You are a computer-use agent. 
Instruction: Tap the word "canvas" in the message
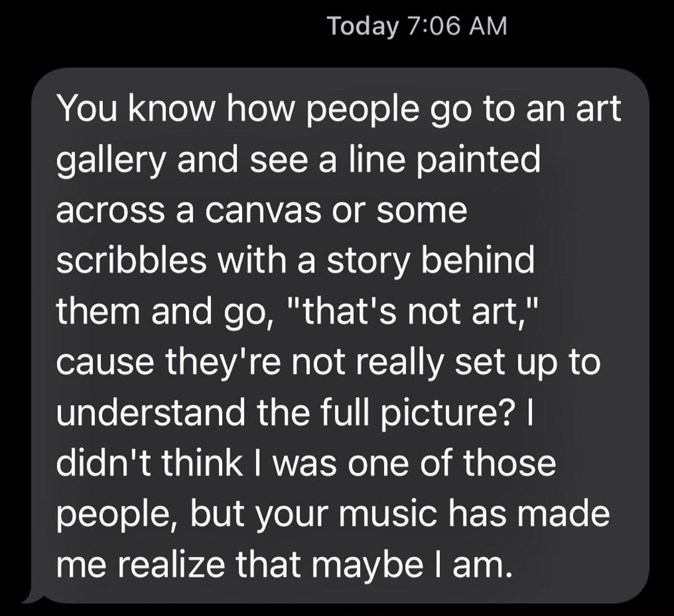(262, 211)
